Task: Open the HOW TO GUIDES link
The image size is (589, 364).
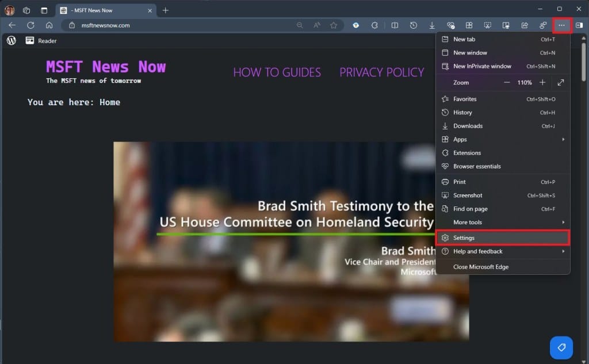Action: pyautogui.click(x=277, y=72)
